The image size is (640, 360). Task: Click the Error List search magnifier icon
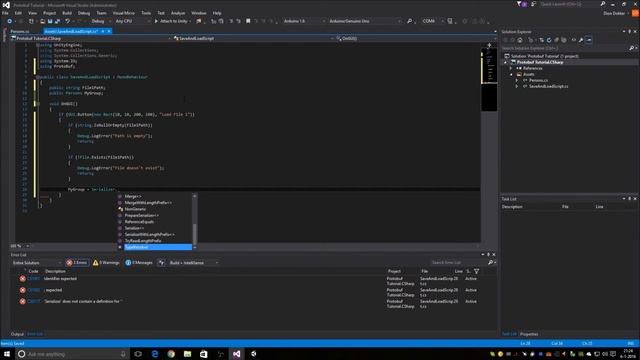click(490, 262)
